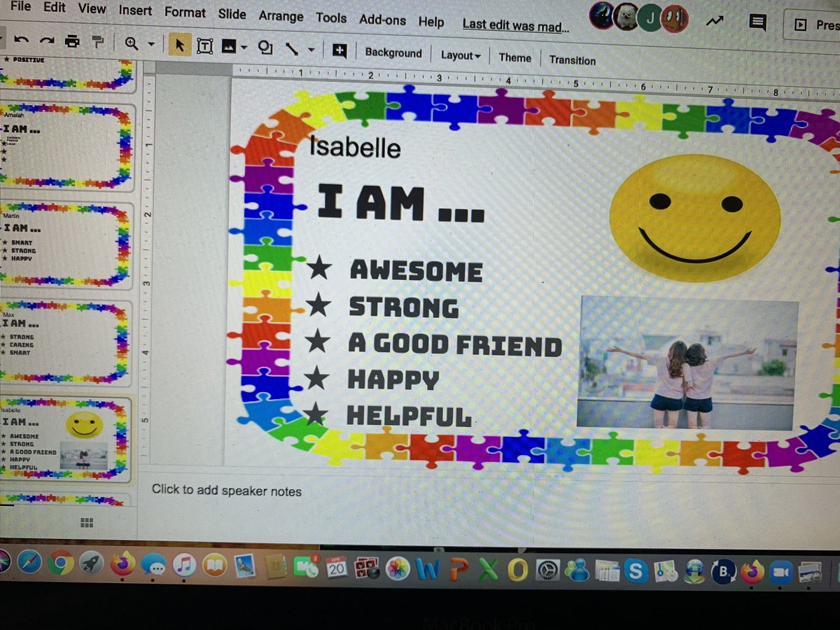Open the Insert menu

click(x=135, y=10)
